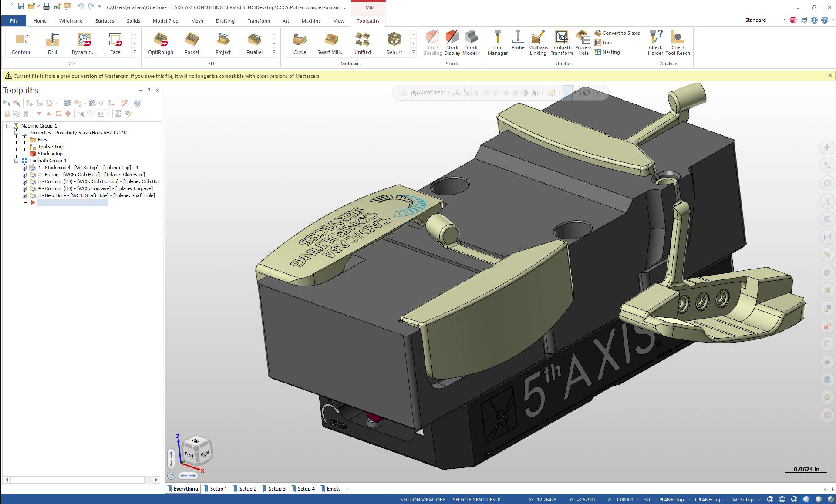This screenshot has width=836, height=504.
Task: Dismiss the previous version warning message
Action: [831, 76]
